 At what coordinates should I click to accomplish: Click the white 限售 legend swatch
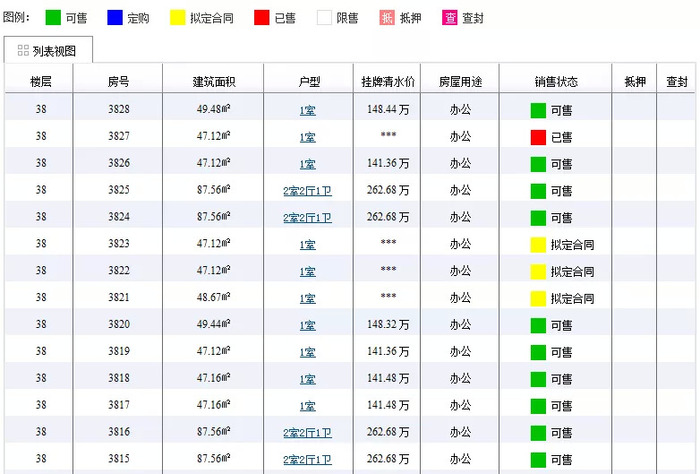click(324, 18)
